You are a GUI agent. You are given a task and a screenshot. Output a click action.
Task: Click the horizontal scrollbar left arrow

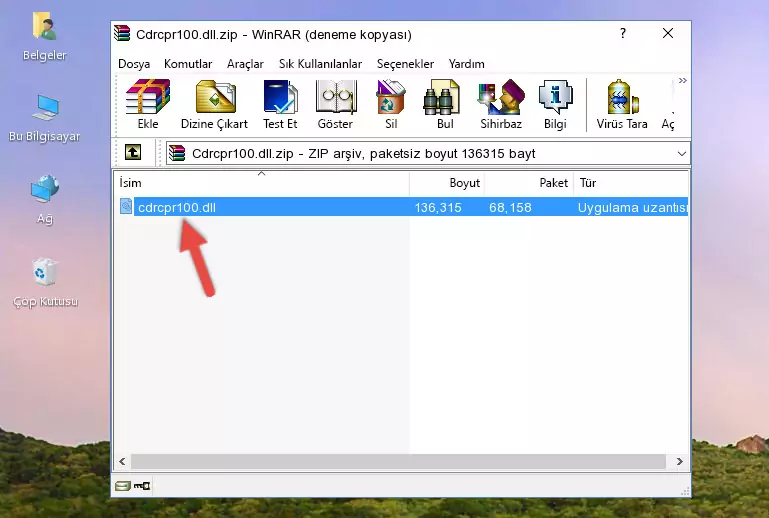coord(122,461)
